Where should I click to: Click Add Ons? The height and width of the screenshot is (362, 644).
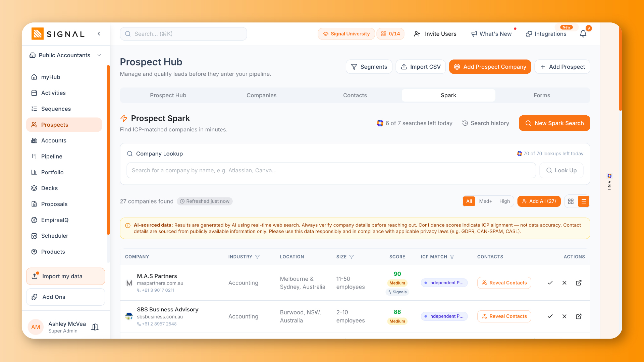(66, 297)
